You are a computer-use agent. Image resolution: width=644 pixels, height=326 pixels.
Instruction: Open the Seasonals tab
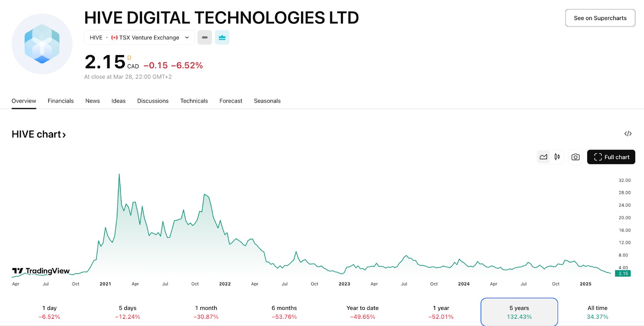267,101
